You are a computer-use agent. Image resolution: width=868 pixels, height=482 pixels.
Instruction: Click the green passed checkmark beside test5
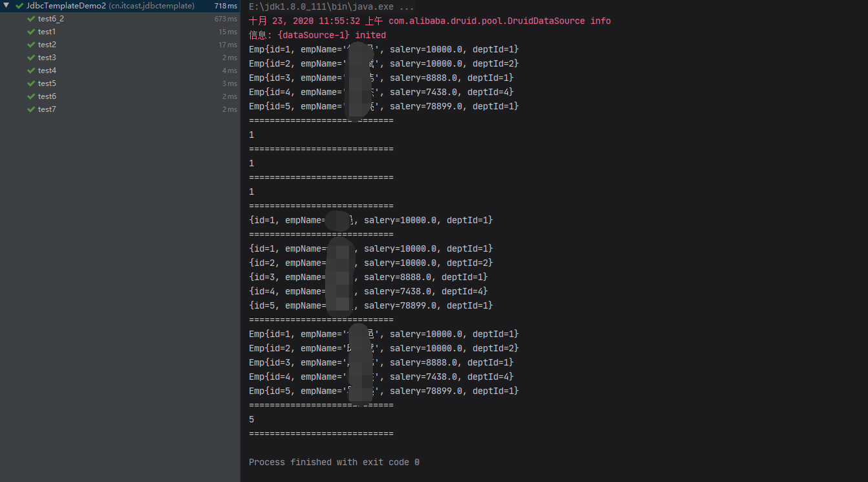click(31, 83)
